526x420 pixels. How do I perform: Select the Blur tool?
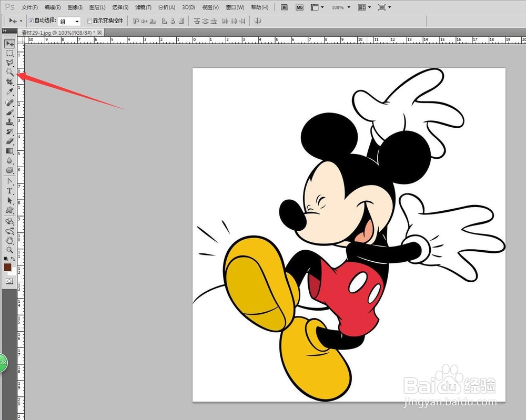[9, 160]
